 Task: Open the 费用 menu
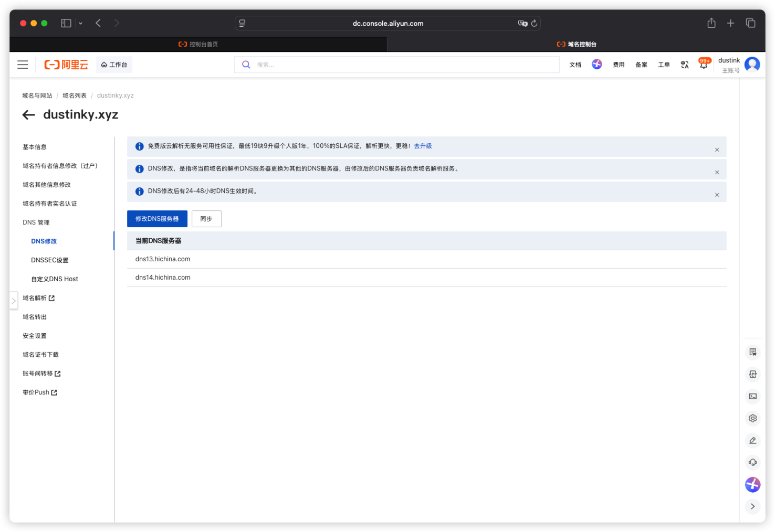(619, 65)
